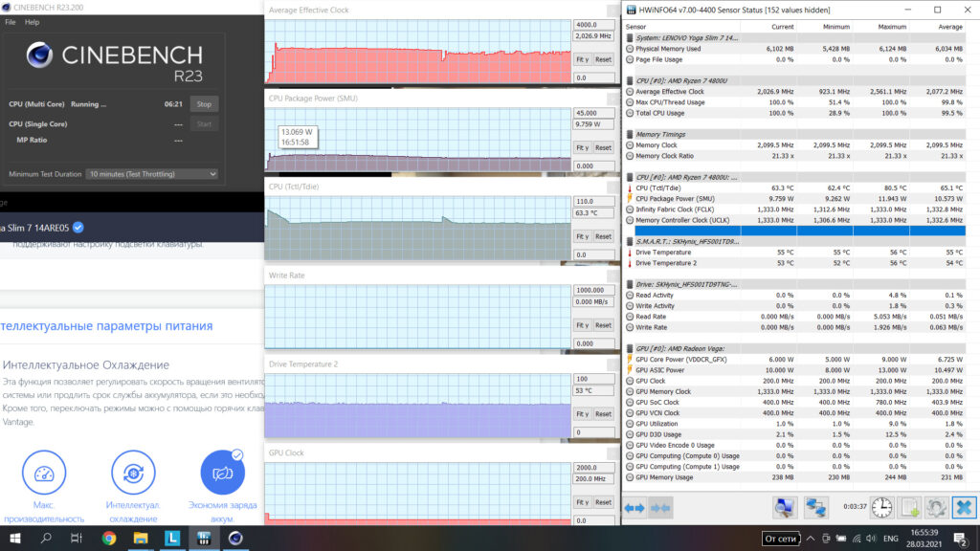Expand the hidden system tray icons

point(811,539)
